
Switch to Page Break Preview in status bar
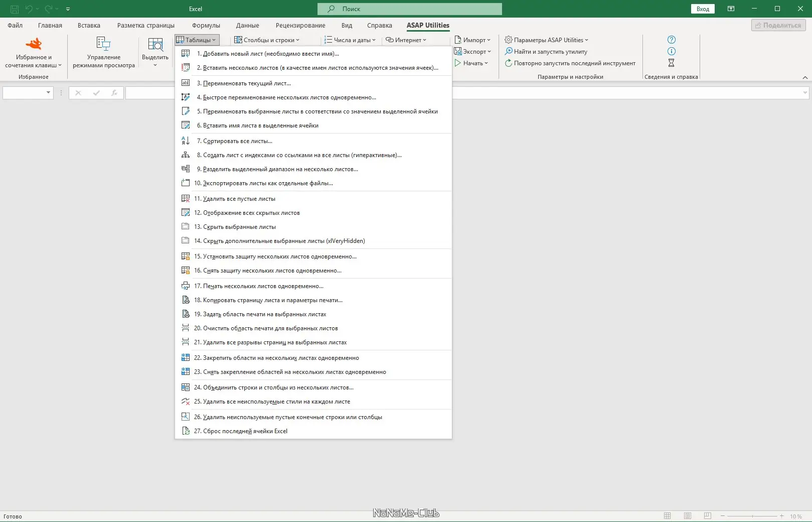(708, 516)
